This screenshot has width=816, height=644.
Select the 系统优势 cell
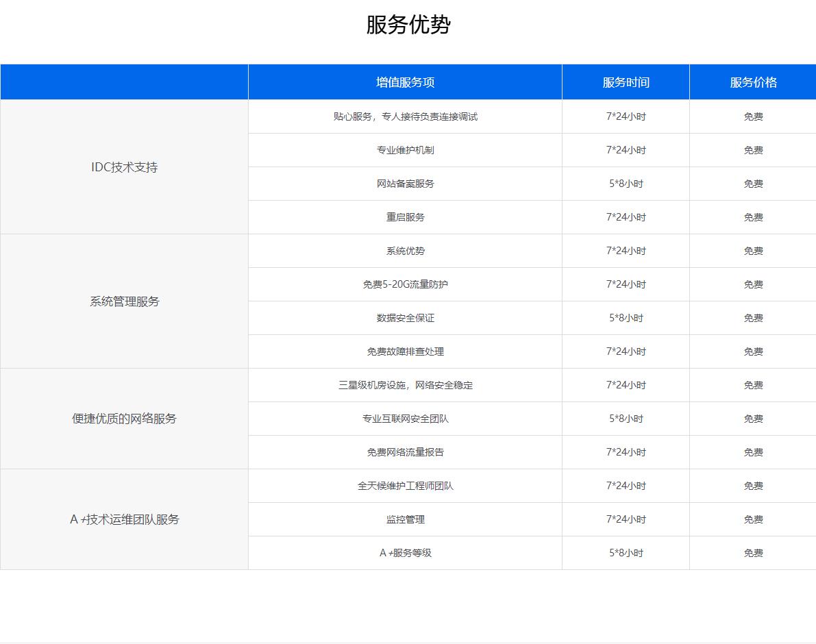click(405, 251)
